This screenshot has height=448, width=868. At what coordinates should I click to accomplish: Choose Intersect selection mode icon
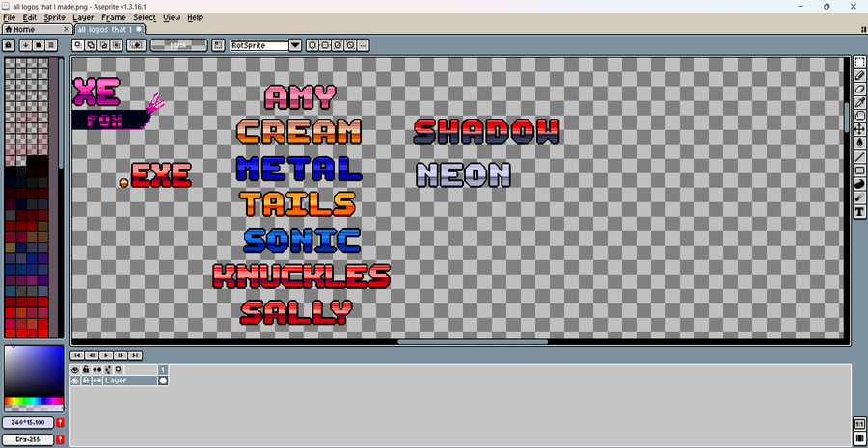coord(117,44)
